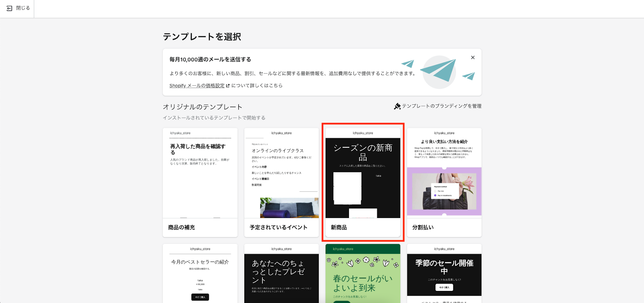Select the より良い支払い方法を紹介 template preview
This screenshot has height=303, width=644.
[x=444, y=173]
